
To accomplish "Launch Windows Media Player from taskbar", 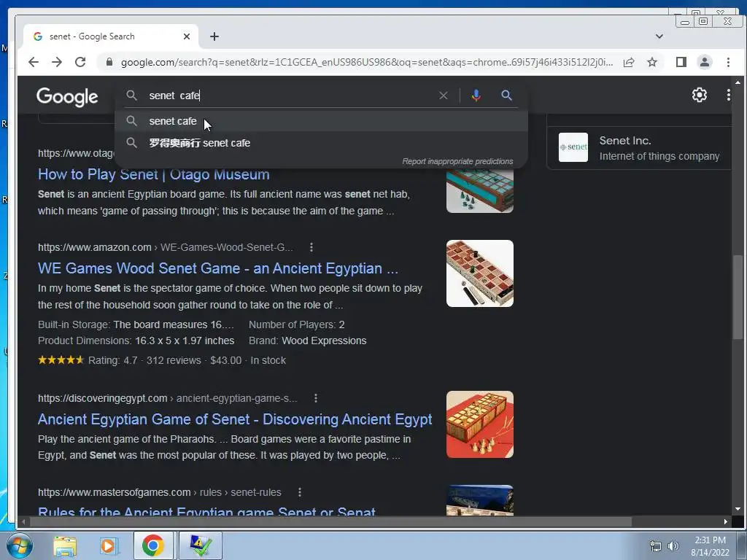I will click(108, 546).
